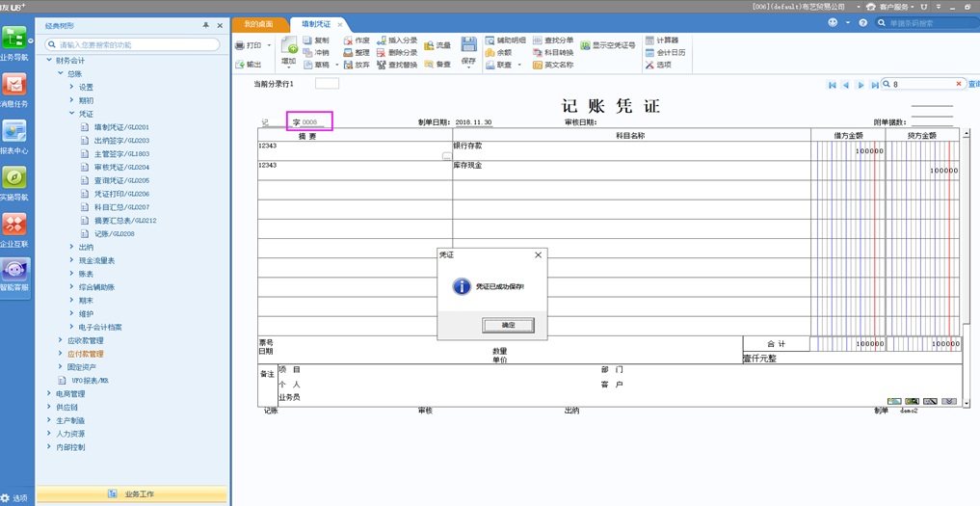Viewport: 980px width, 506px height.
Task: Go to first voucher navigation arrow
Action: coord(832,85)
